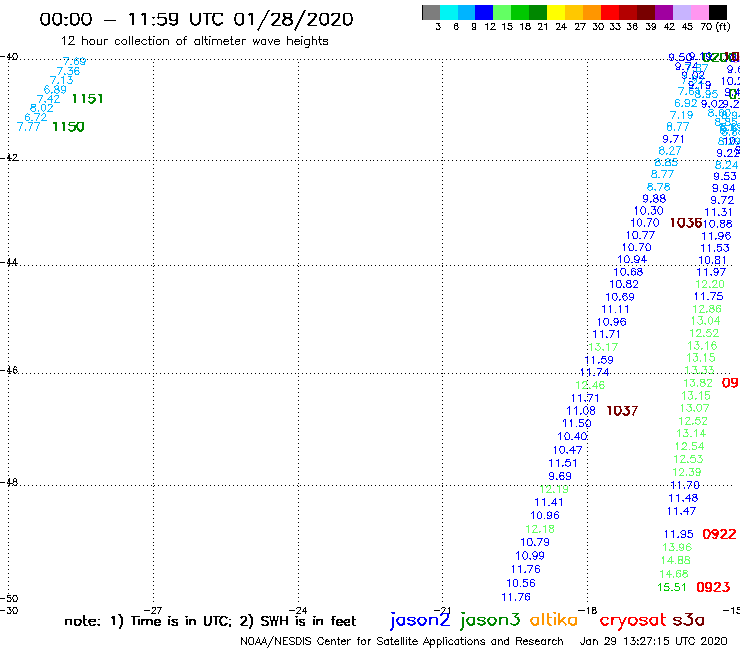Viewport: 740px width, 650px height.
Task: Click the wave height value 7.77
Action: [28, 127]
